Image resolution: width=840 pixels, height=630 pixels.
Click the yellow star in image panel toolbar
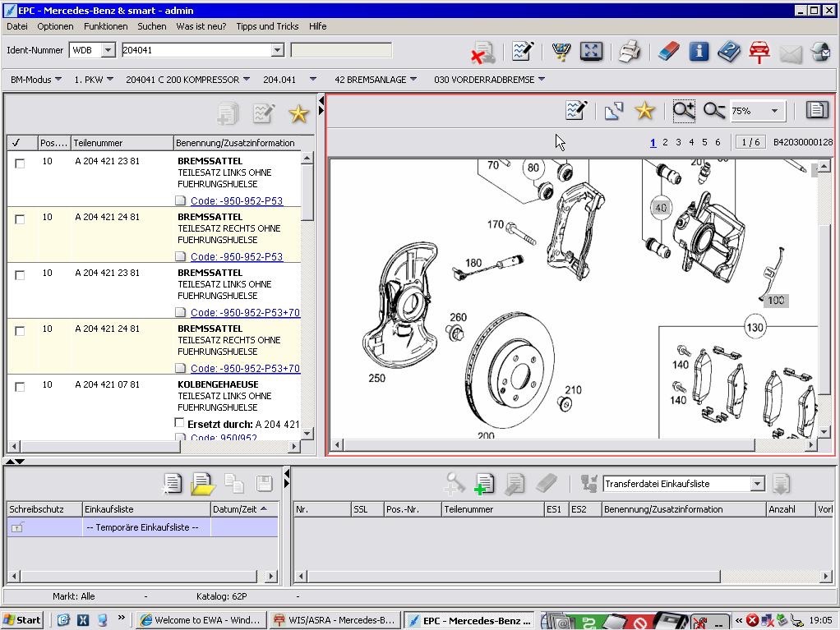tap(644, 111)
